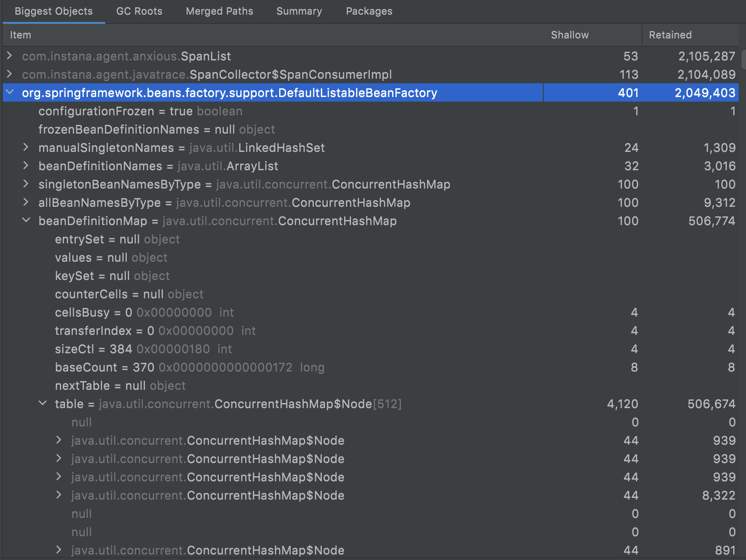
Task: Select frozenBeanDefinitionNames = null row
Action: [x=371, y=129]
